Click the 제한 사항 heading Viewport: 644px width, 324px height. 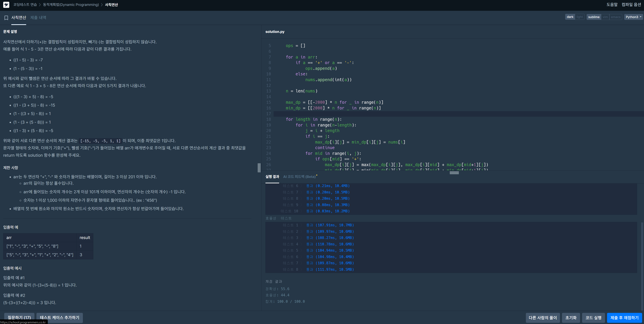tap(10, 168)
